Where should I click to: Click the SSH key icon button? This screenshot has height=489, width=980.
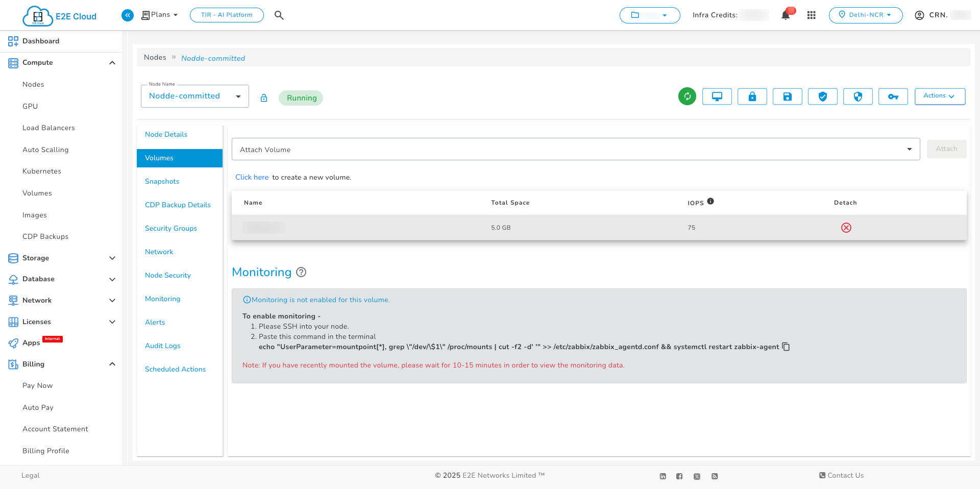point(893,96)
